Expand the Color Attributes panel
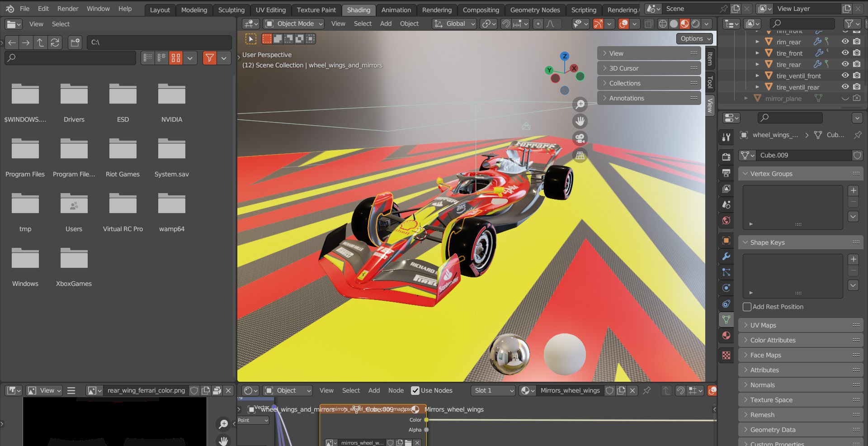This screenshot has height=446, width=868. (801, 340)
